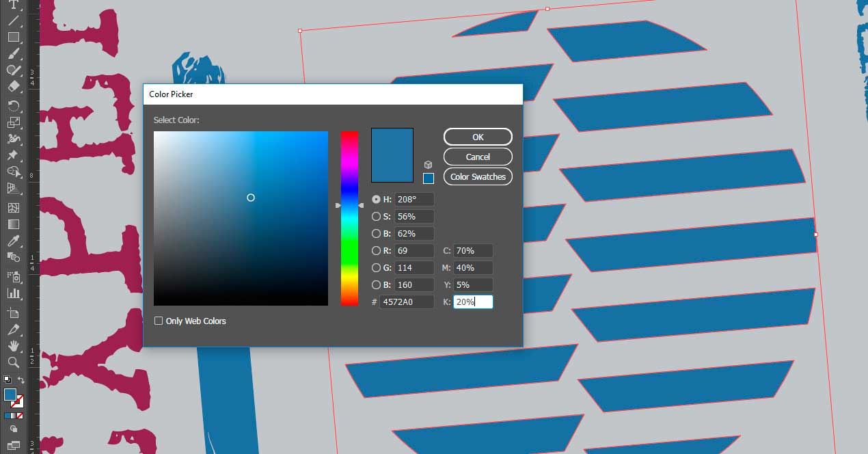Select the G green radio button
The height and width of the screenshot is (454, 868).
pos(376,267)
